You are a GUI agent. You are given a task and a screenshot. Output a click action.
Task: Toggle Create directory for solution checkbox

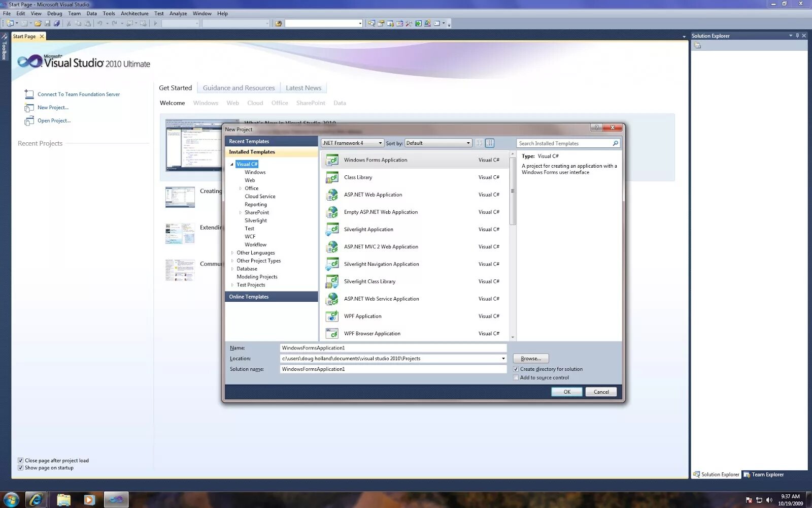tap(516, 369)
